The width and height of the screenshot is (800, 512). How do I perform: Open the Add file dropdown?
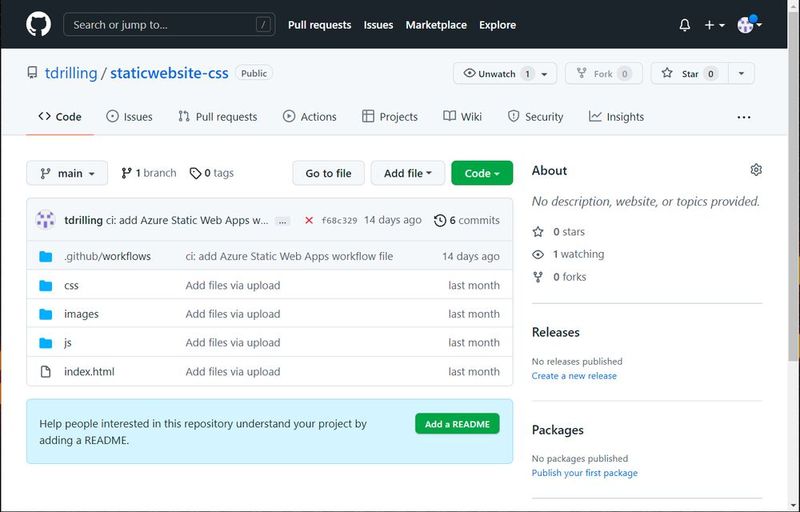point(408,173)
